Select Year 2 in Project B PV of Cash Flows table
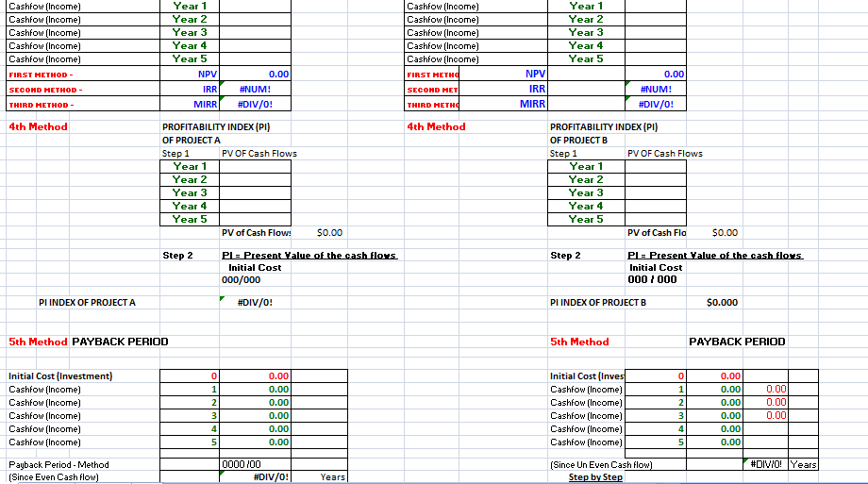The image size is (868, 484). tap(586, 179)
